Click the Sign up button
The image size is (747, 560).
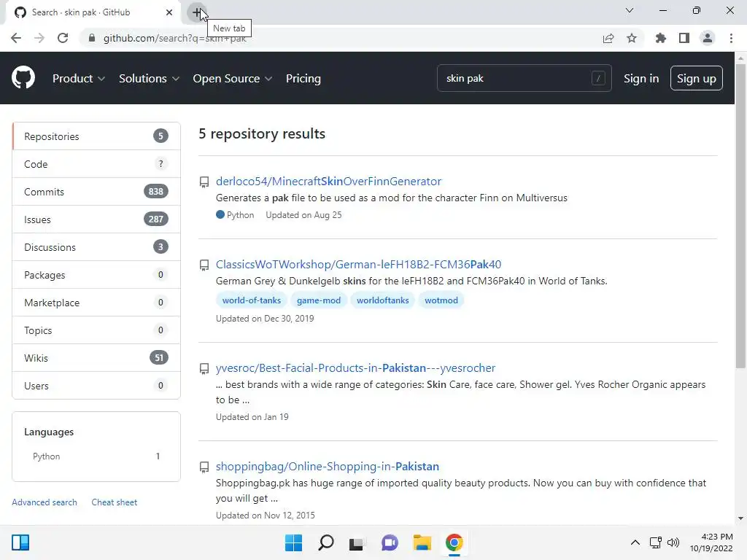point(696,78)
